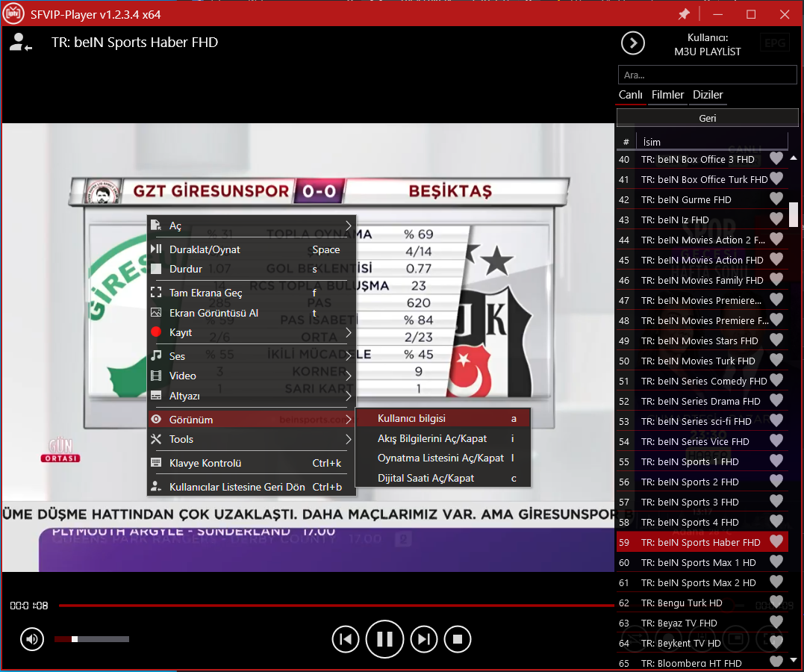The image size is (804, 672).
Task: Select Kullanıcı bilgisi submenu item
Action: tap(443, 419)
